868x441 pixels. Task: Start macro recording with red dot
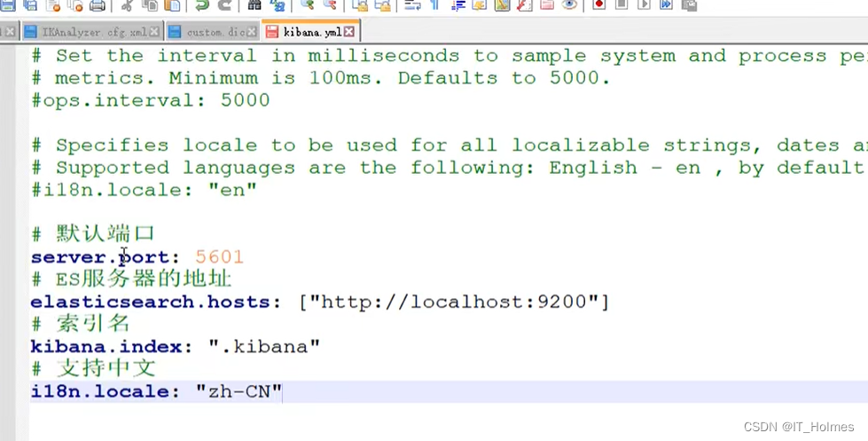coord(599,5)
